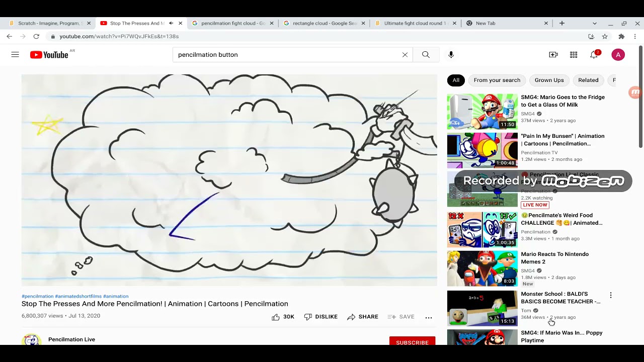
Task: Click the SUBSCRIBE button
Action: [x=412, y=341]
